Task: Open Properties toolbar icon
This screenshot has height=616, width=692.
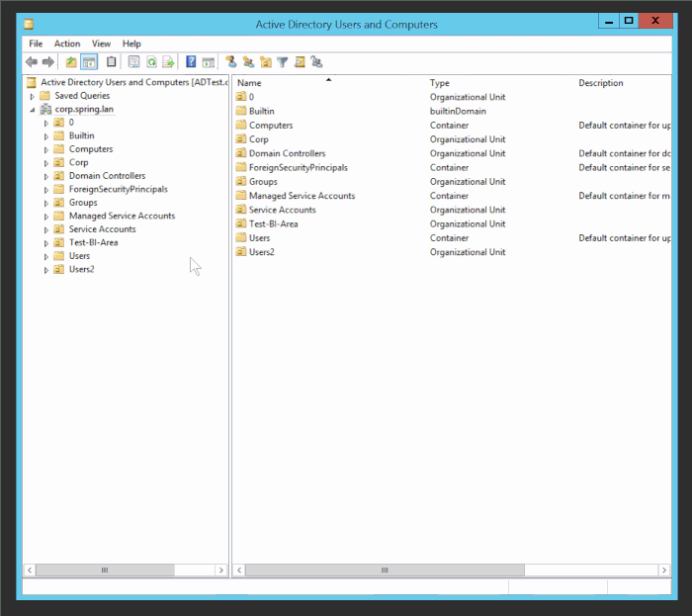Action: coord(133,61)
